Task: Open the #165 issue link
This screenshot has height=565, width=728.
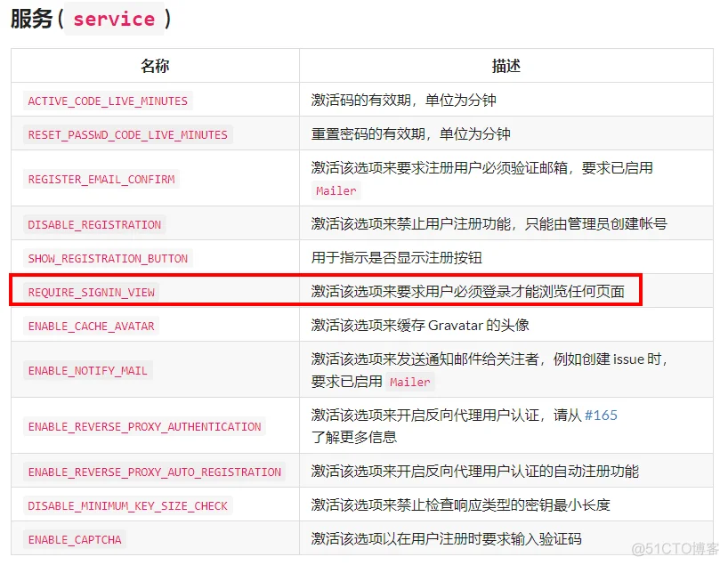Action: tap(601, 415)
